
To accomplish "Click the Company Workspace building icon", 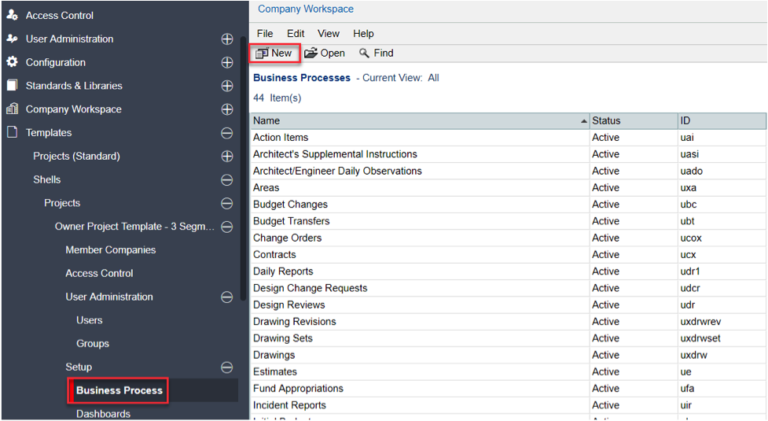I will pyautogui.click(x=12, y=109).
